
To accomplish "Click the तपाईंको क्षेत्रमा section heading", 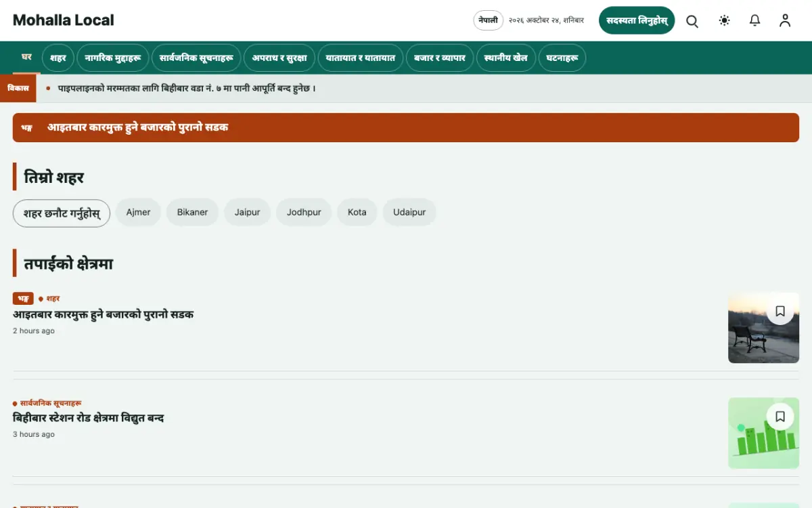I will pyautogui.click(x=68, y=263).
